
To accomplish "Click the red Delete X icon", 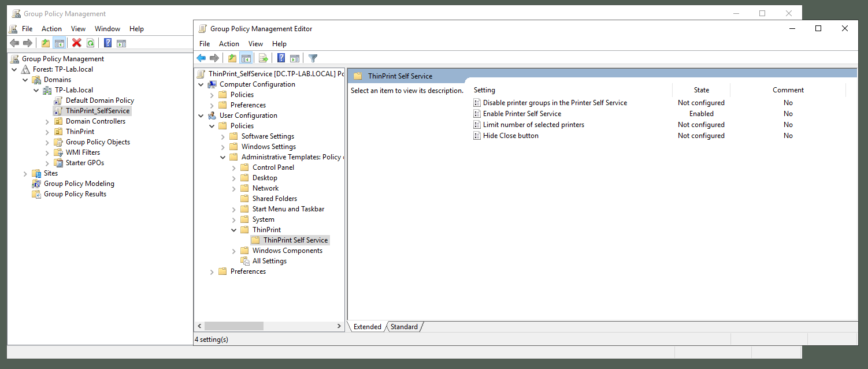I will click(x=77, y=43).
